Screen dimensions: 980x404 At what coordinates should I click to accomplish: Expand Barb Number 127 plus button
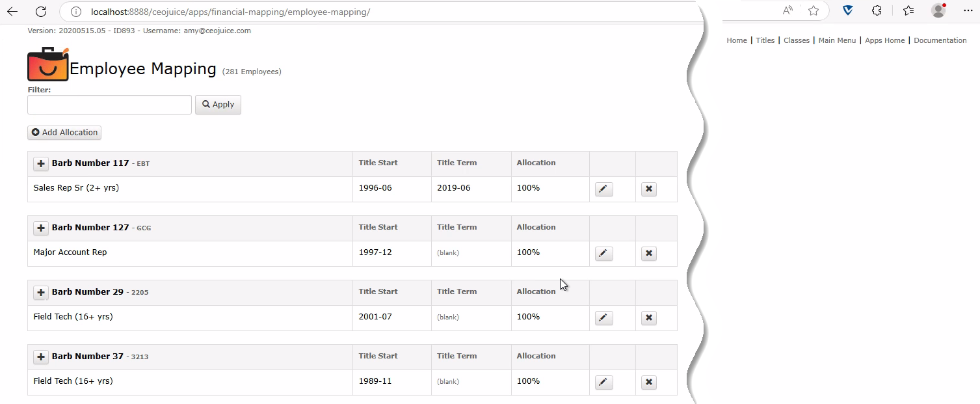[x=41, y=228]
